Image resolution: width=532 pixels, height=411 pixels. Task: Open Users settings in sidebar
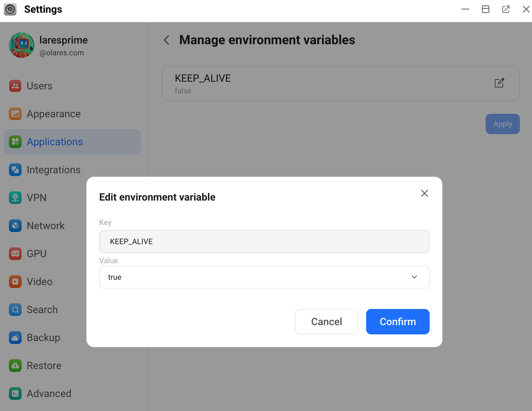click(x=39, y=86)
